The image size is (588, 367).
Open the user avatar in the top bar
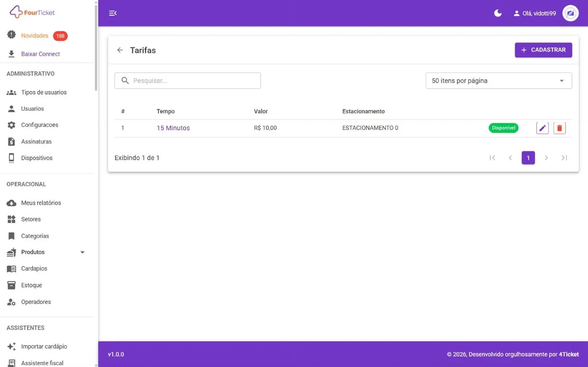pyautogui.click(x=570, y=13)
